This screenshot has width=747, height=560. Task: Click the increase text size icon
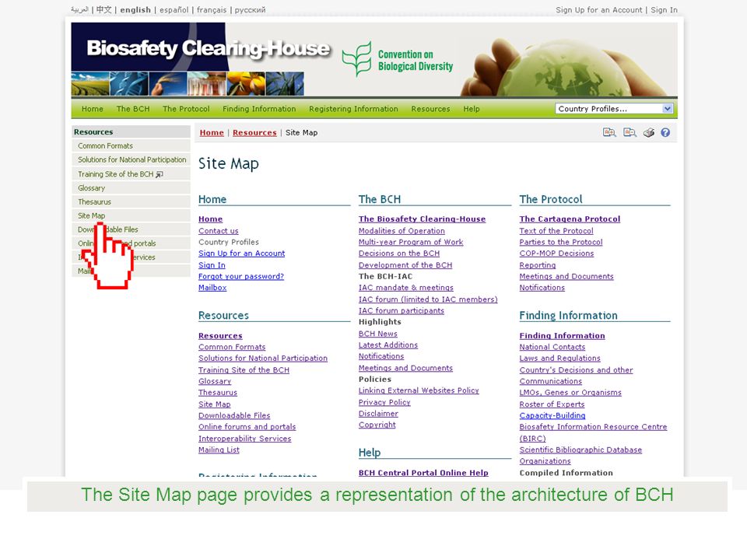[609, 132]
